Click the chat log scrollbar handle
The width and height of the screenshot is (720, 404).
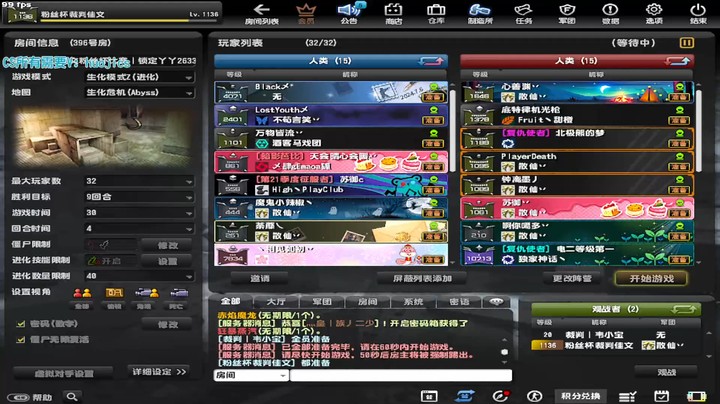point(505,352)
